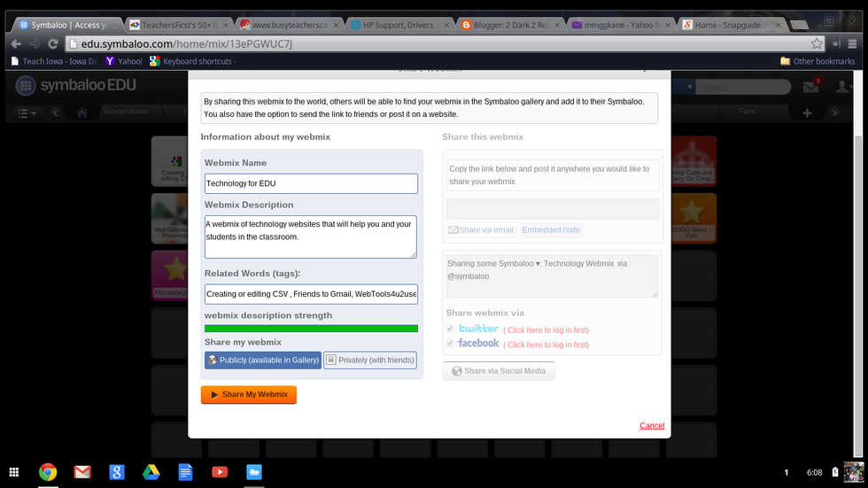Open the Farm webmix tab
Viewport: 868px width, 488px height.
747,112
